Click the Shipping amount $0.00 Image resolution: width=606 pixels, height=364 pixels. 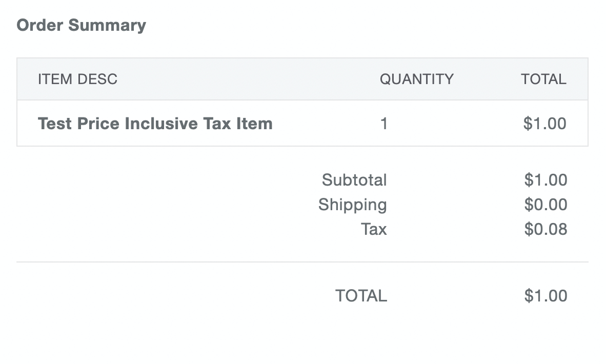546,205
